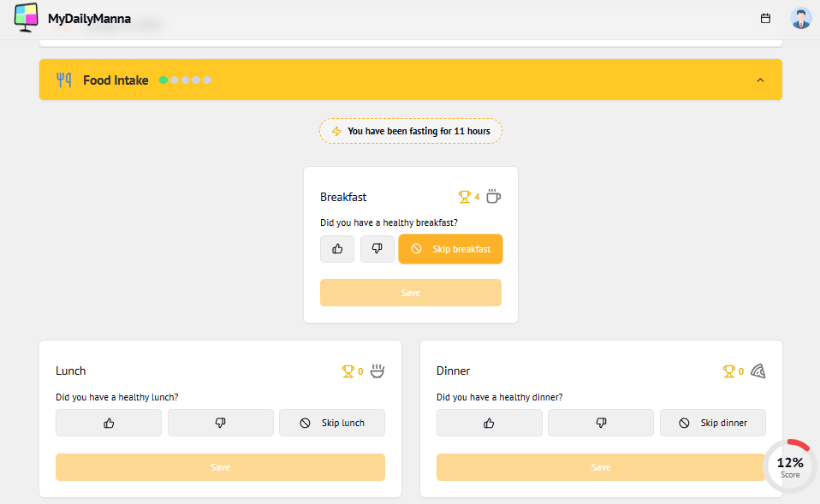820x504 pixels.
Task: Select thumbs down for breakfast
Action: click(x=377, y=249)
